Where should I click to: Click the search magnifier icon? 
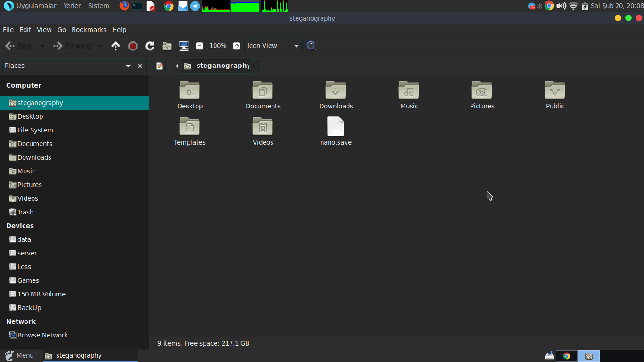pos(311,46)
